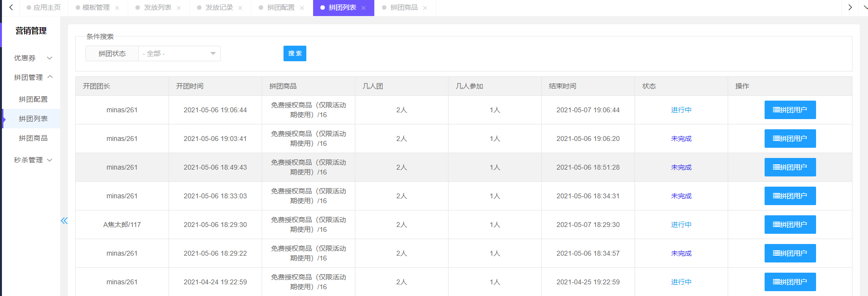This screenshot has width=868, height=296.
Task: Select 拼团商品 in the sidebar
Action: 33,138
